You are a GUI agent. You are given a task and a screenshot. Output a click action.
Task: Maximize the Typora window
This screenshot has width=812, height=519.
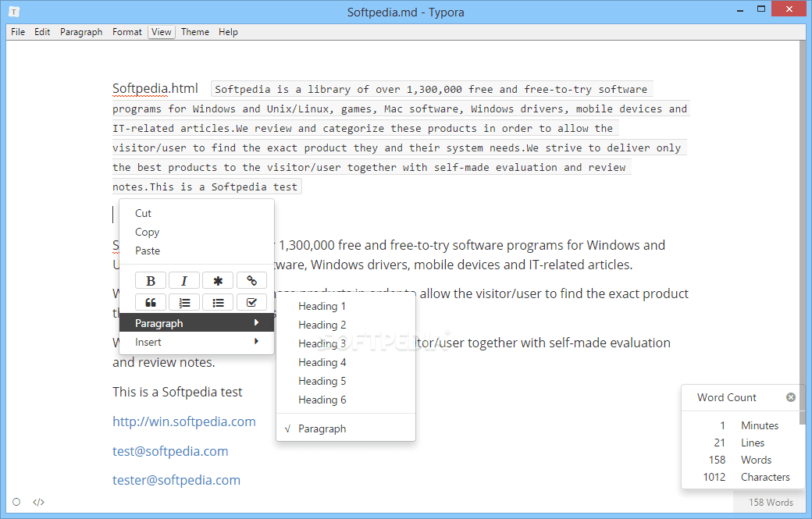pos(760,9)
